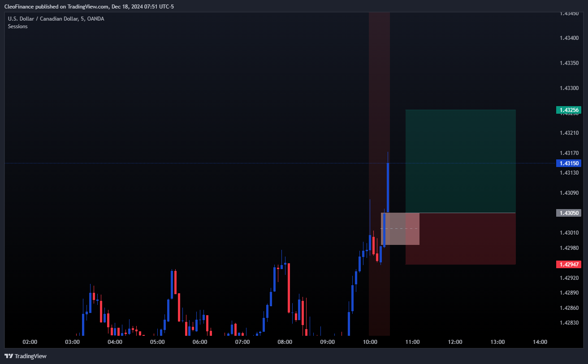Click the TradingView logo
This screenshot has height=364, width=588.
26,356
